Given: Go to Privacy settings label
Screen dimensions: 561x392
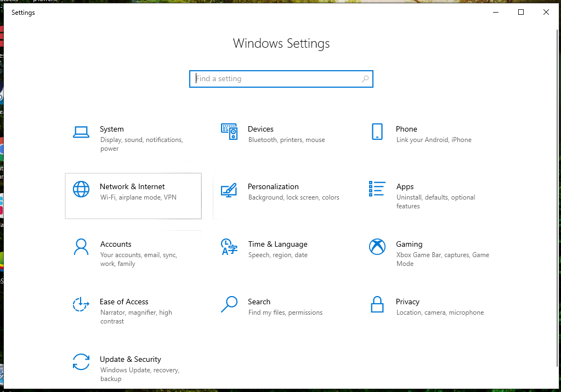Looking at the screenshot, I should tap(407, 302).
